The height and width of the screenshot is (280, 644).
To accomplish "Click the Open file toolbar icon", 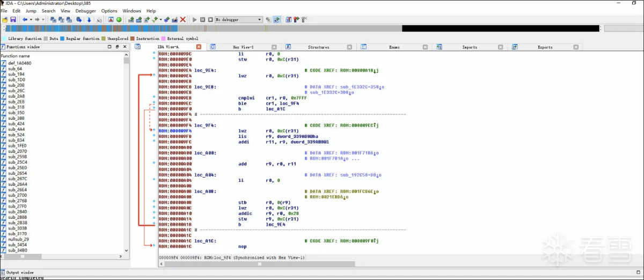I will pos(5,20).
